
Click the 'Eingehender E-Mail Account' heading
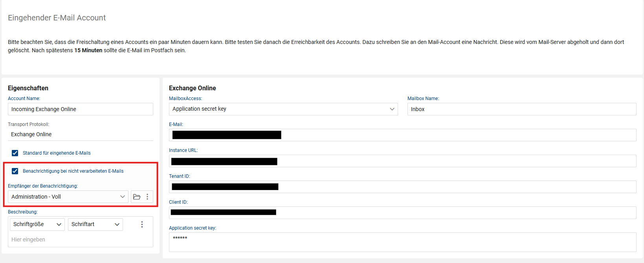point(57,18)
